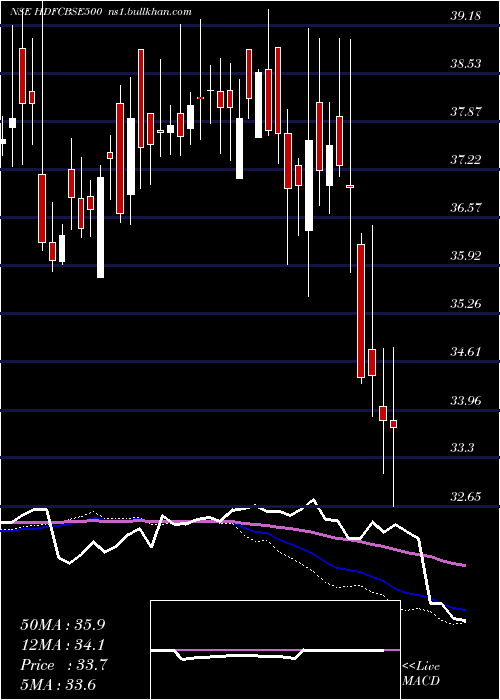Click the large red candlestick falling to 34.4

click(x=361, y=311)
